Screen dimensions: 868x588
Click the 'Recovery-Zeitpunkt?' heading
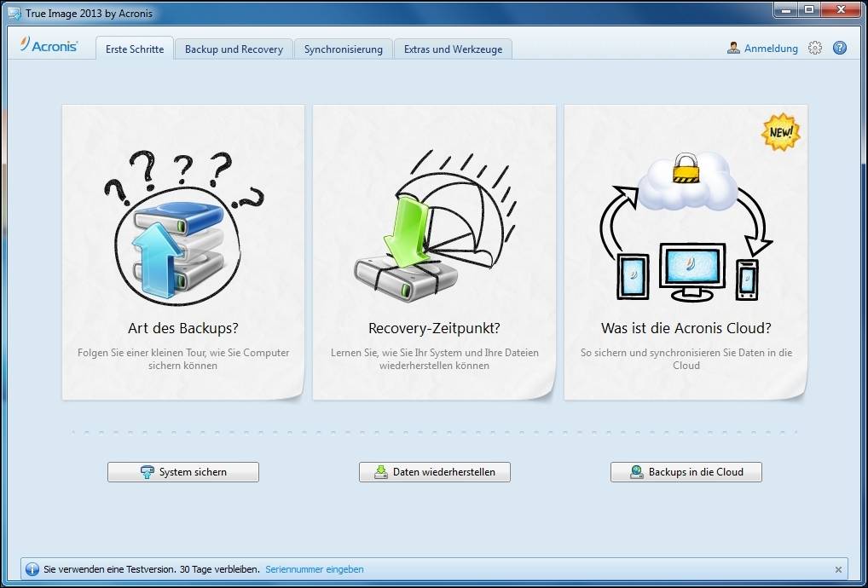pos(434,328)
